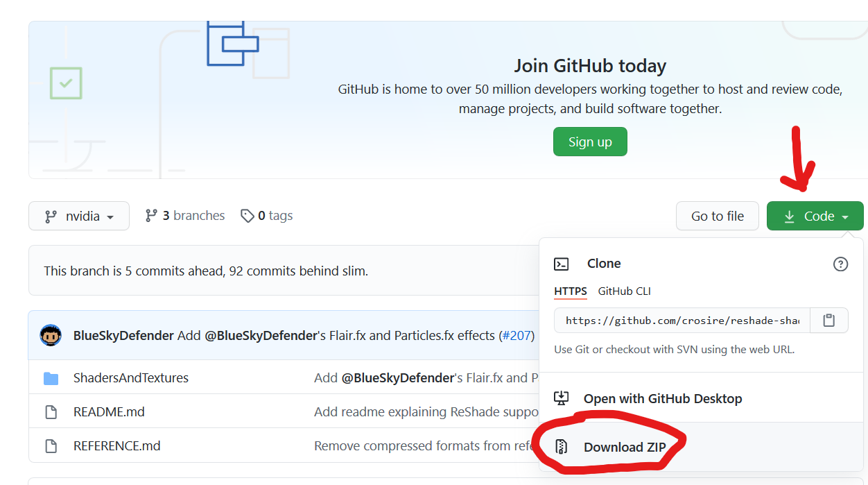Viewport: 868px width, 485px height.
Task: Click the REFERENCE.md file icon
Action: pyautogui.click(x=51, y=446)
